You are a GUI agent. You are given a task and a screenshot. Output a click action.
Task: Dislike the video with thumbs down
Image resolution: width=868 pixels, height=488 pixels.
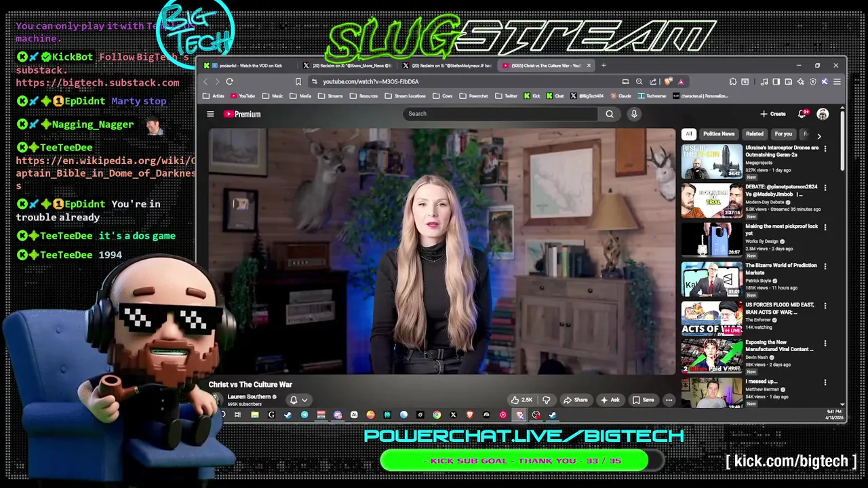pos(546,400)
